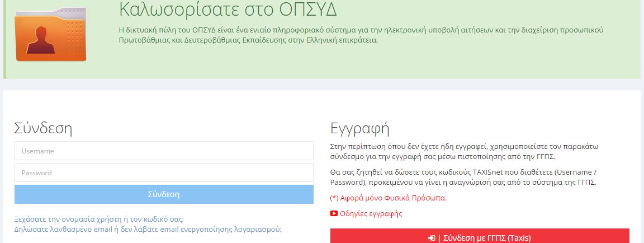Open the Ξεχάσατε την ονομασία χρήστη link
This screenshot has height=243, width=644.
[x=99, y=219]
